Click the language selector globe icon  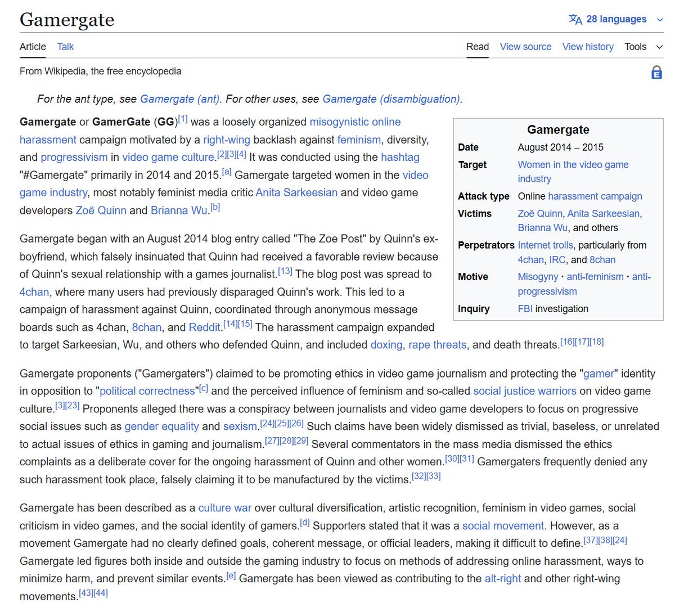point(574,19)
